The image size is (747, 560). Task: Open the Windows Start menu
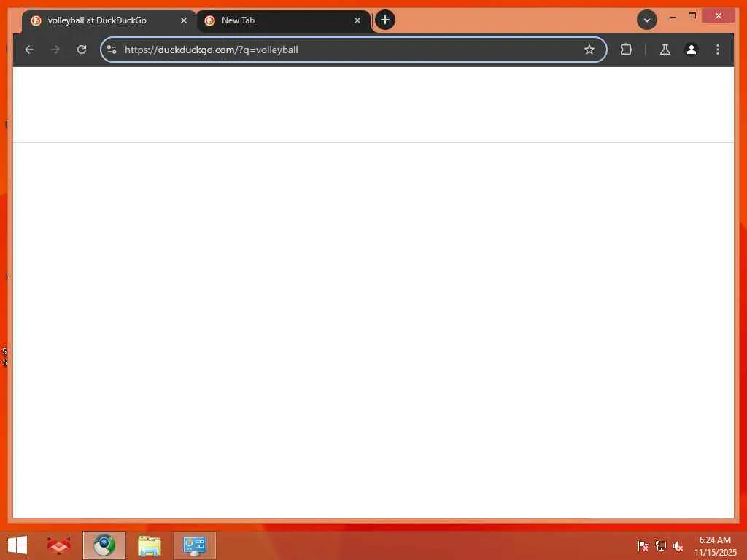(18, 545)
